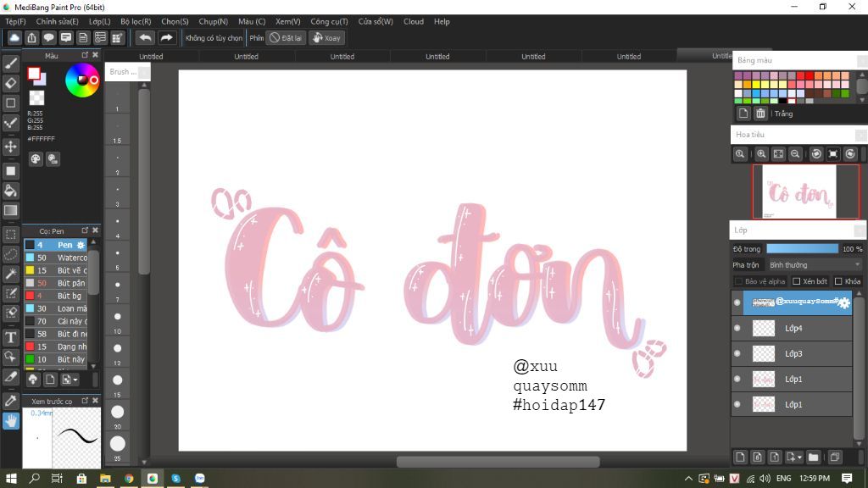Open the Bộ lọc(R) menu
Image resolution: width=868 pixels, height=488 pixels.
pos(136,21)
